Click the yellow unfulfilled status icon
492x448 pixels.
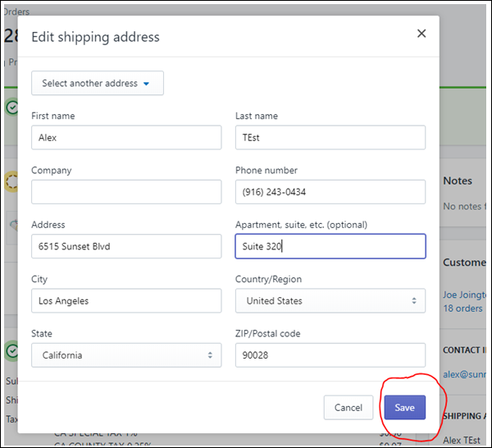click(11, 181)
